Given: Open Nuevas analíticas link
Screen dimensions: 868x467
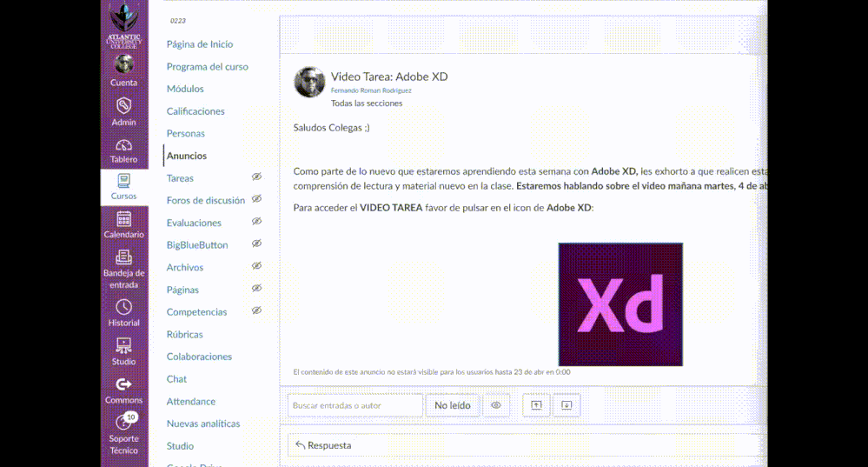Looking at the screenshot, I should pyautogui.click(x=203, y=424).
